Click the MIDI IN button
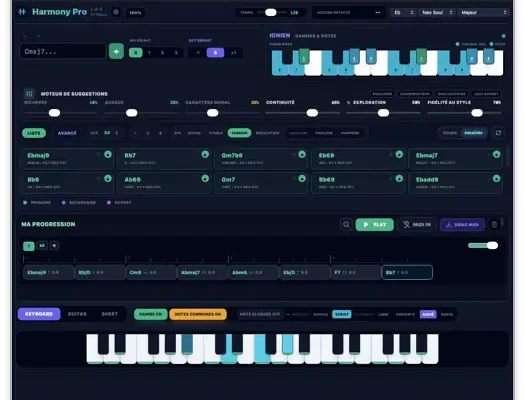 (417, 225)
